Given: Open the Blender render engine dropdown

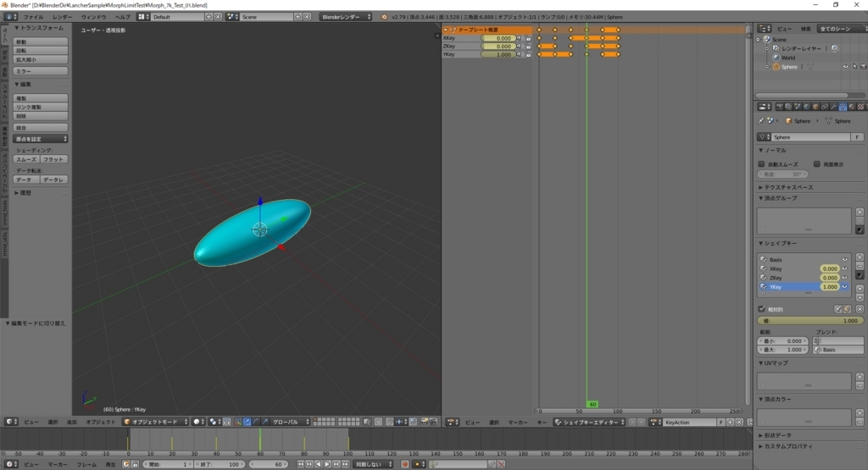Looking at the screenshot, I should 346,17.
